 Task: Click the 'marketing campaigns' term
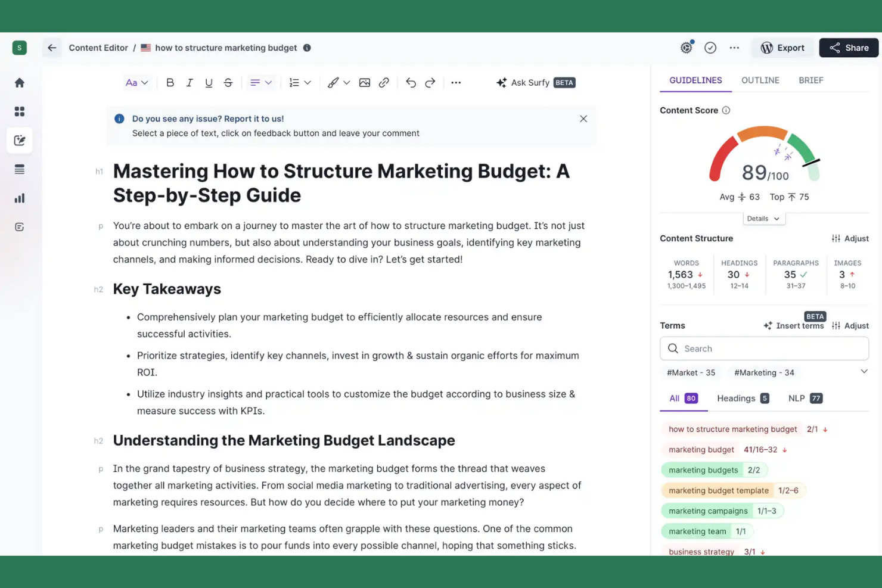[722, 511]
